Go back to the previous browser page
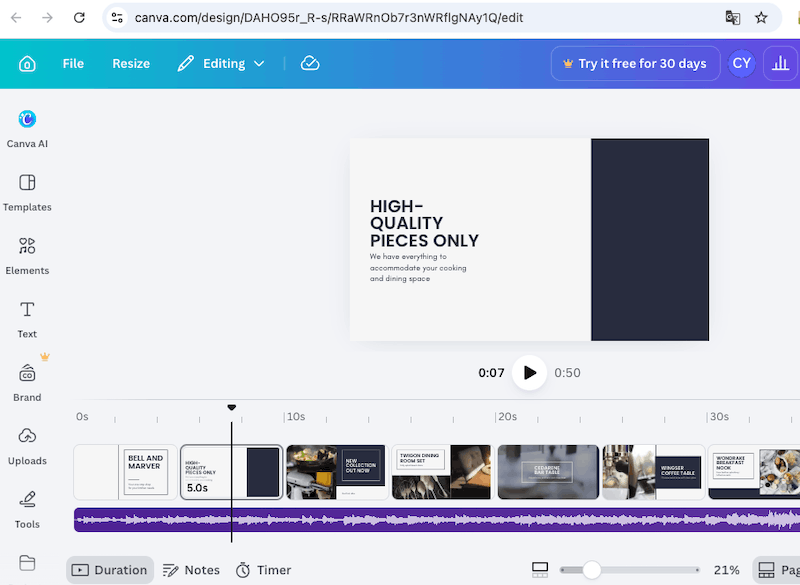800x585 pixels. tap(16, 18)
